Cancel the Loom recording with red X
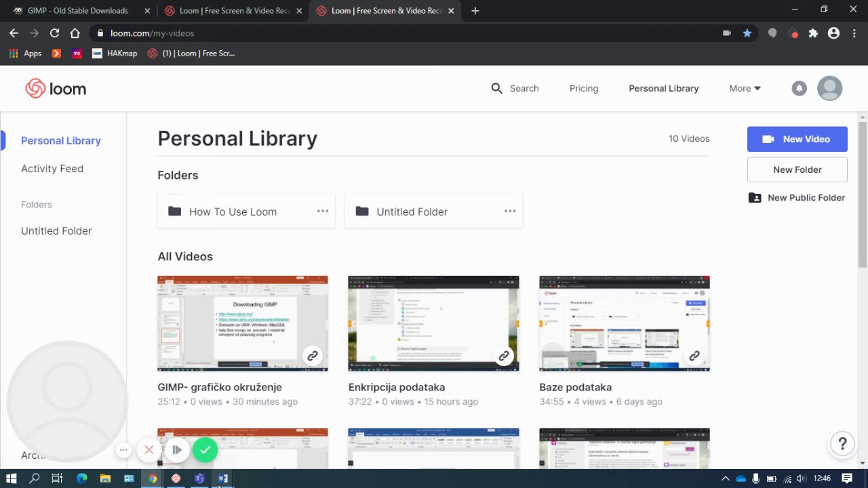868x488 pixels. click(149, 449)
